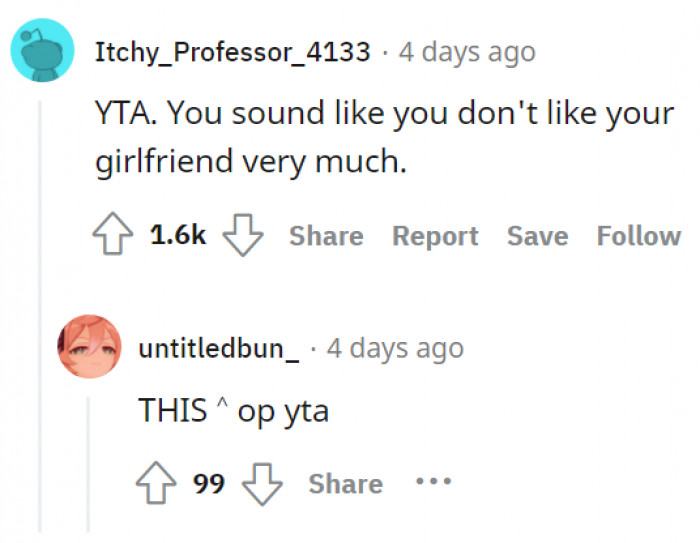Click the top comment's "4 days ago" timestamp

click(467, 51)
